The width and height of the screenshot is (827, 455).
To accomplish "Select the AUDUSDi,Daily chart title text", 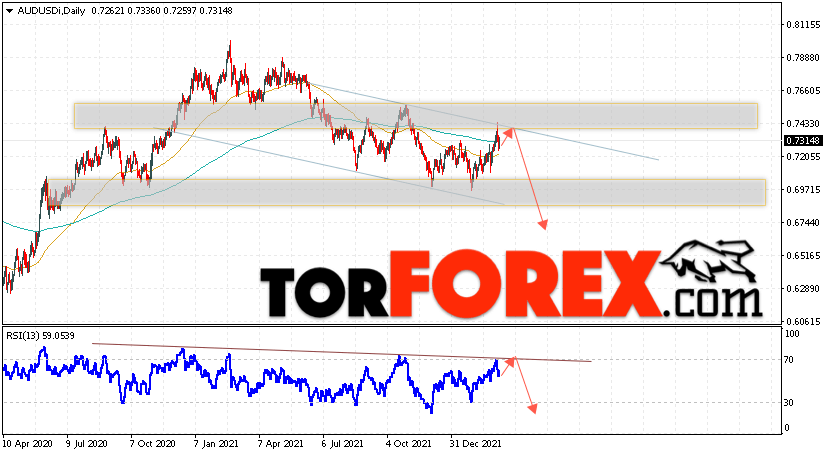I will [x=51, y=11].
